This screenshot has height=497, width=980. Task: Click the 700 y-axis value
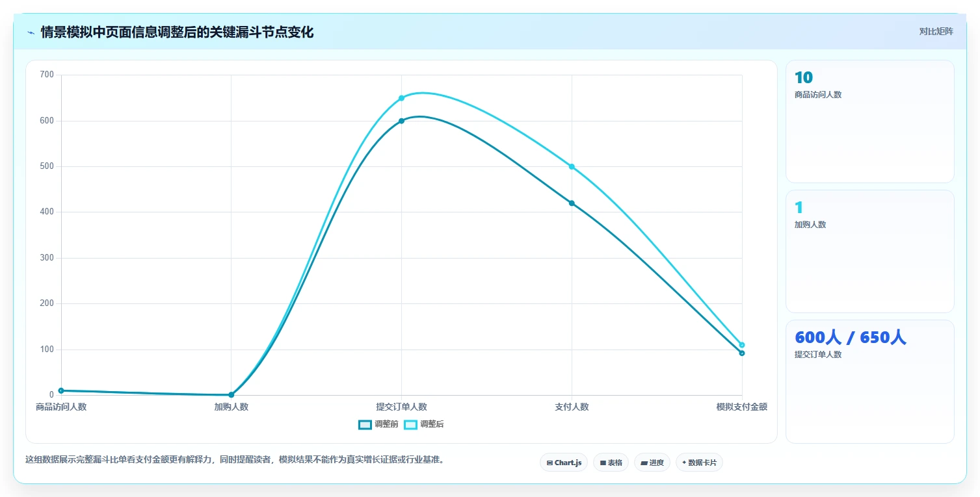[x=47, y=75]
